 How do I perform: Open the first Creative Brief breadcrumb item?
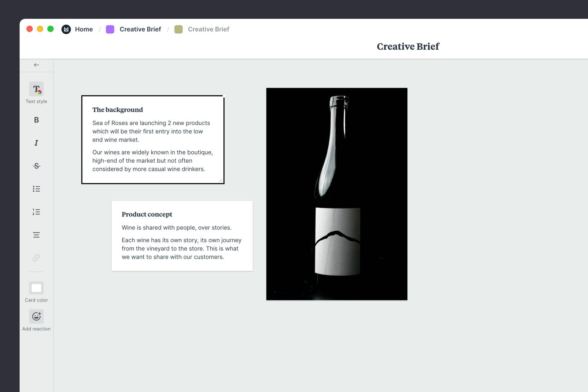140,29
